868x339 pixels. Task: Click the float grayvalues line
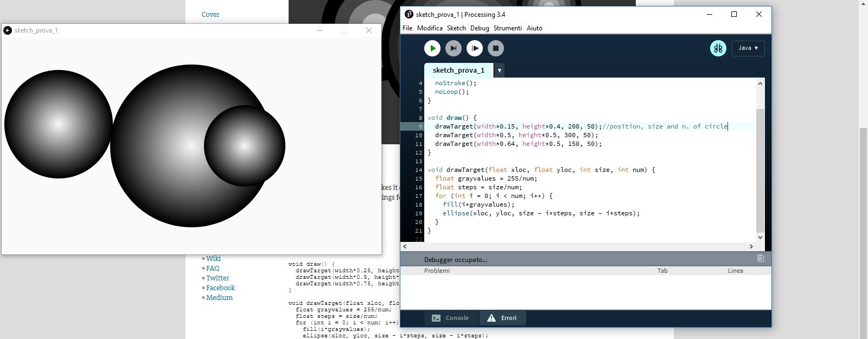click(x=486, y=178)
